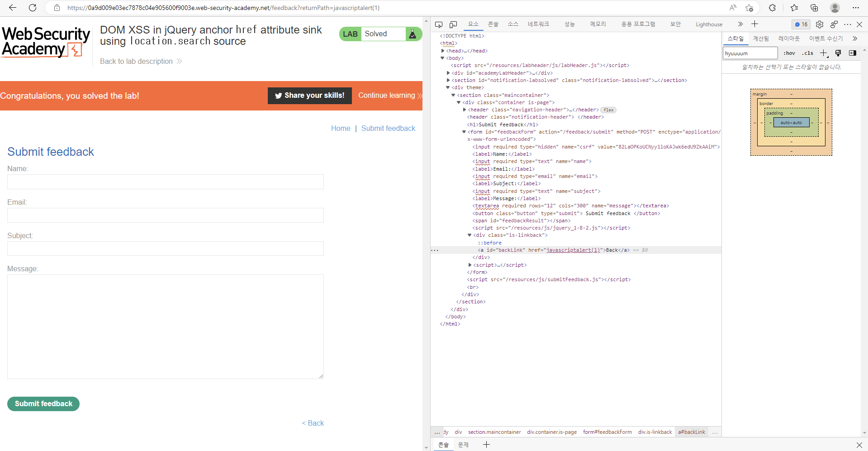Screen dimensions: 868x451
Task: View site info via the lock icon
Action: click(x=57, y=8)
